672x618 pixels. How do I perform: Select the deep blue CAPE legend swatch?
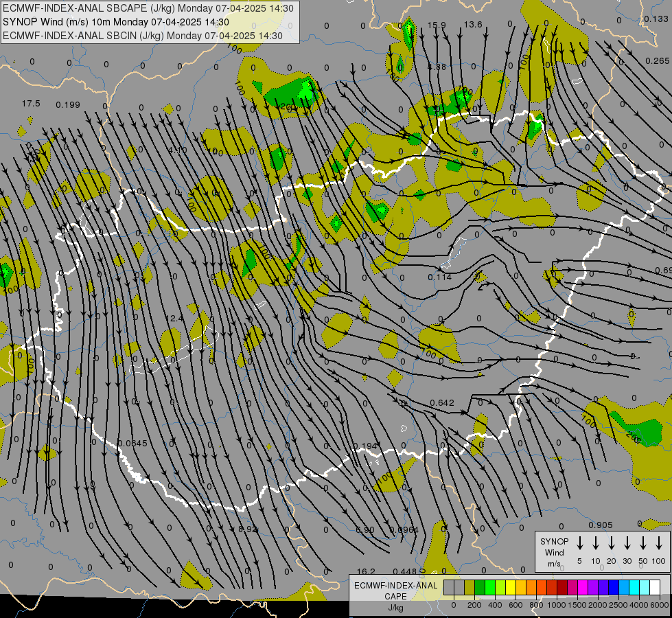point(613,588)
